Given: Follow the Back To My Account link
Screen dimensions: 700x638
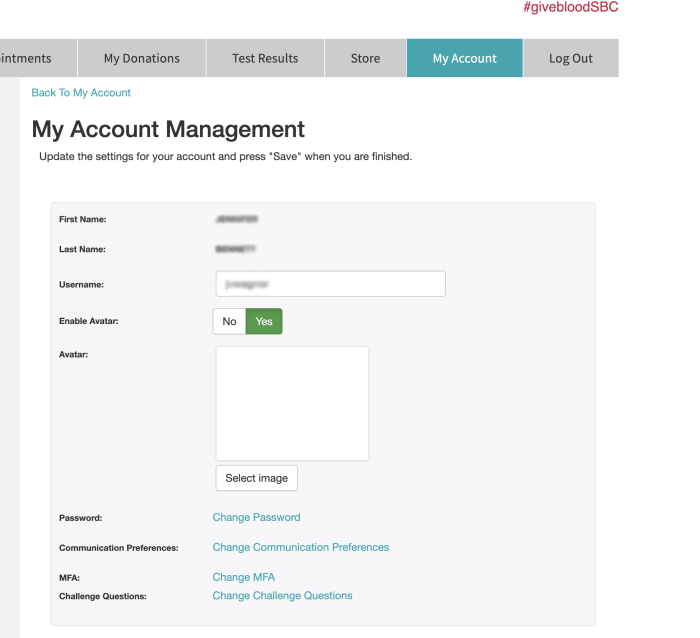Looking at the screenshot, I should pyautogui.click(x=81, y=93).
